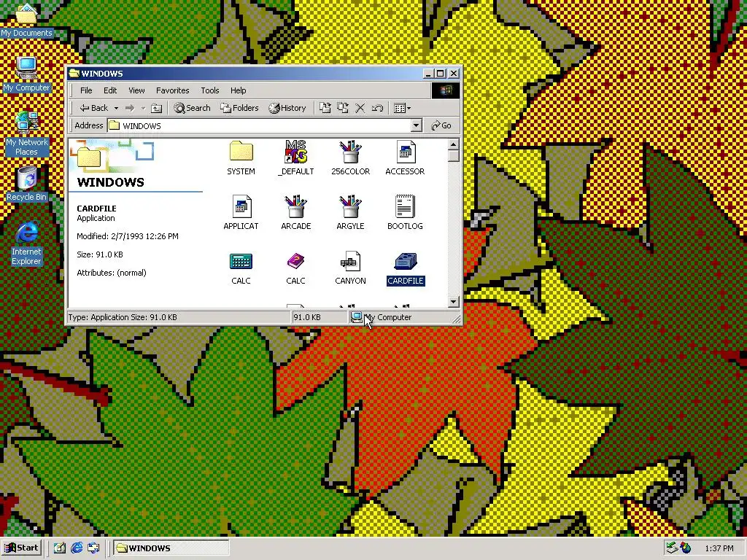Click the scrollbar down arrow
The image size is (747, 560).
click(x=454, y=301)
